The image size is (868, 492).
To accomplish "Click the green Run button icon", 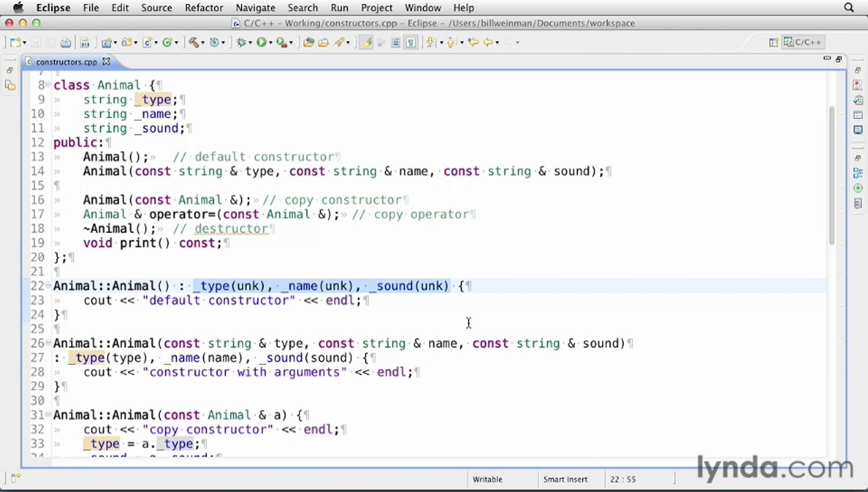I will click(261, 42).
